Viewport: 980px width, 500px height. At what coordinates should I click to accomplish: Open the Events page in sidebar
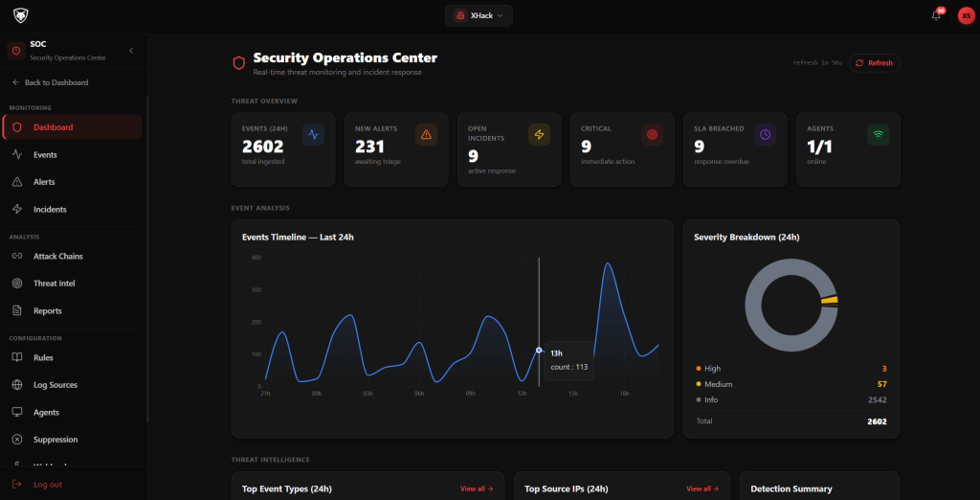tap(45, 154)
